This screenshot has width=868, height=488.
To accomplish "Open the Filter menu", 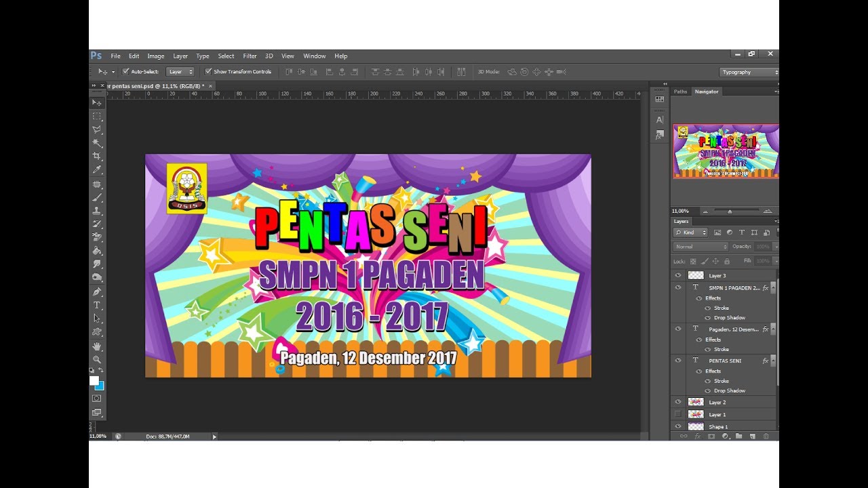I will 250,56.
